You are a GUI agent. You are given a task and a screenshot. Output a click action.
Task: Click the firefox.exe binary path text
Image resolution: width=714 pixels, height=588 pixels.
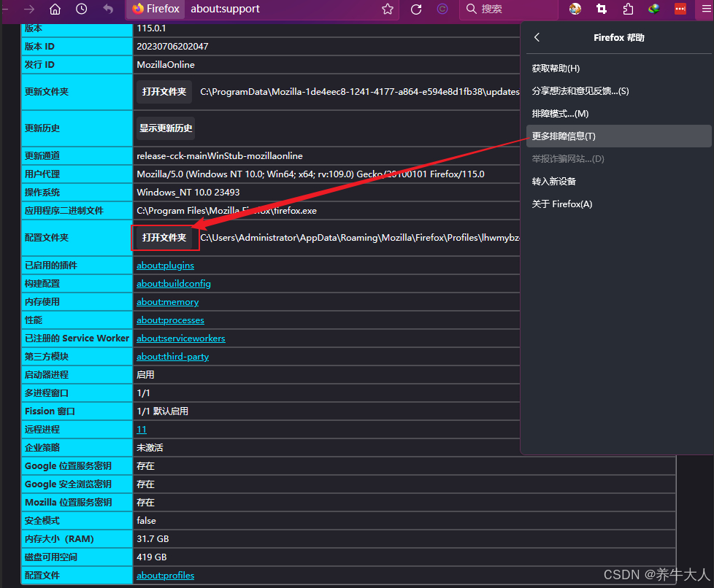point(227,211)
